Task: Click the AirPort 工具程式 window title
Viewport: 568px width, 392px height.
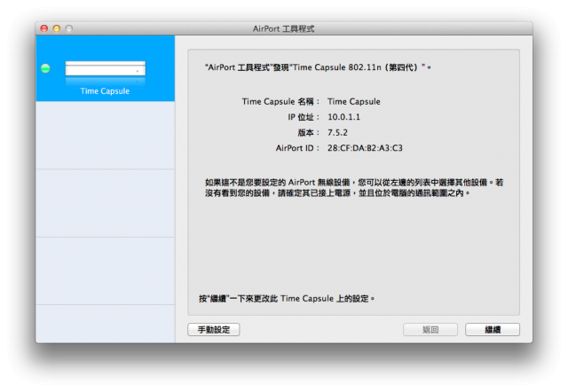Action: pos(283,28)
